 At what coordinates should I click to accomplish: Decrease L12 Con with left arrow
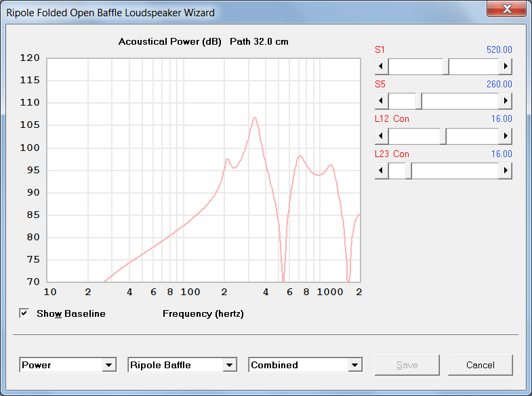coord(382,136)
